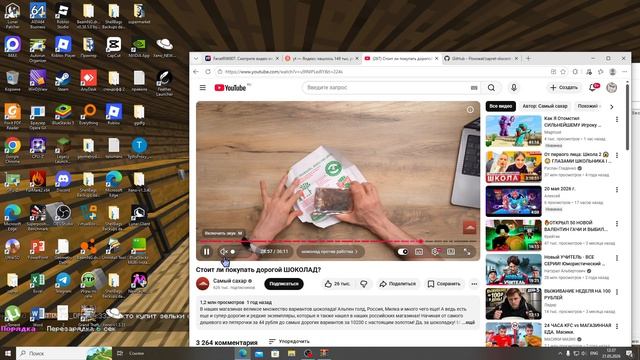
Task: Open the Упорядочить comments sort dropdown
Action: 289,341
